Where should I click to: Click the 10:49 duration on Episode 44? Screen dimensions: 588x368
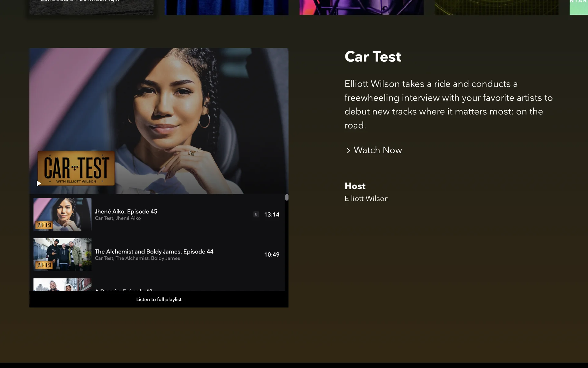coord(272,255)
